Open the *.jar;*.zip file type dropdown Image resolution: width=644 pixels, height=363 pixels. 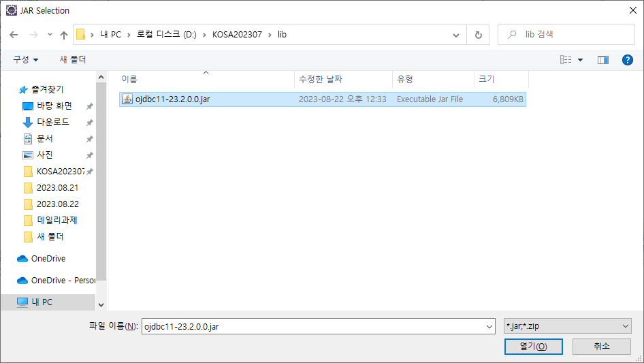[568, 326]
